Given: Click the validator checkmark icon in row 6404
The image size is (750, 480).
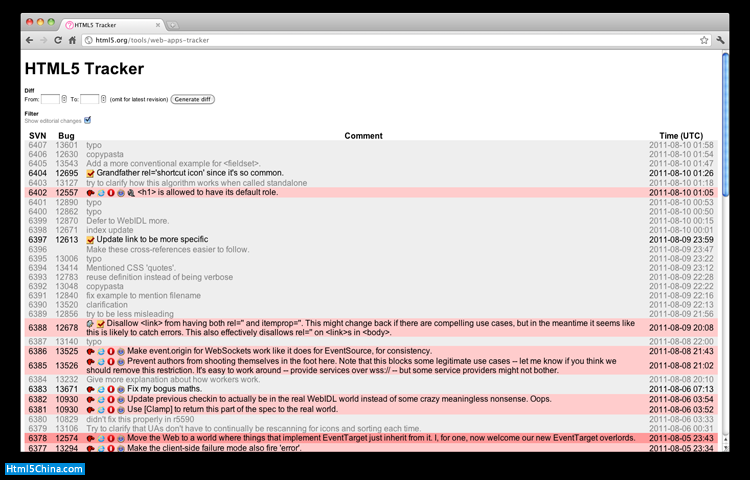Looking at the screenshot, I should point(91,173).
